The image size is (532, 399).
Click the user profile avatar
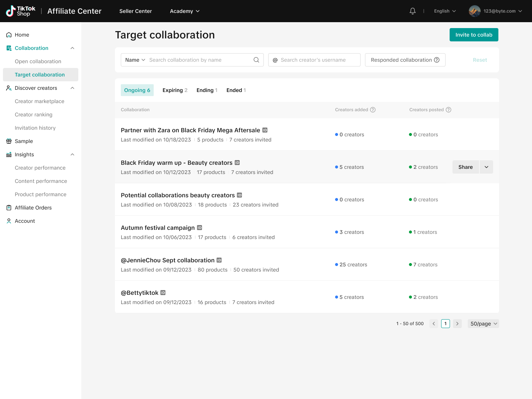tap(474, 11)
